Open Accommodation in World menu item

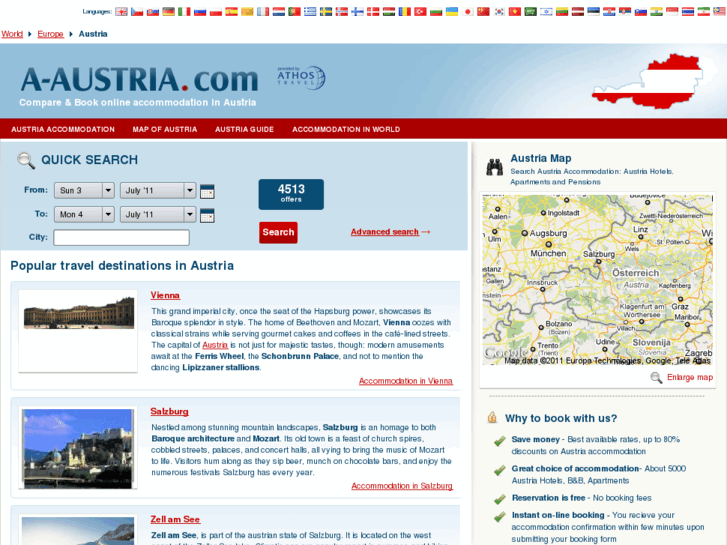(x=346, y=129)
